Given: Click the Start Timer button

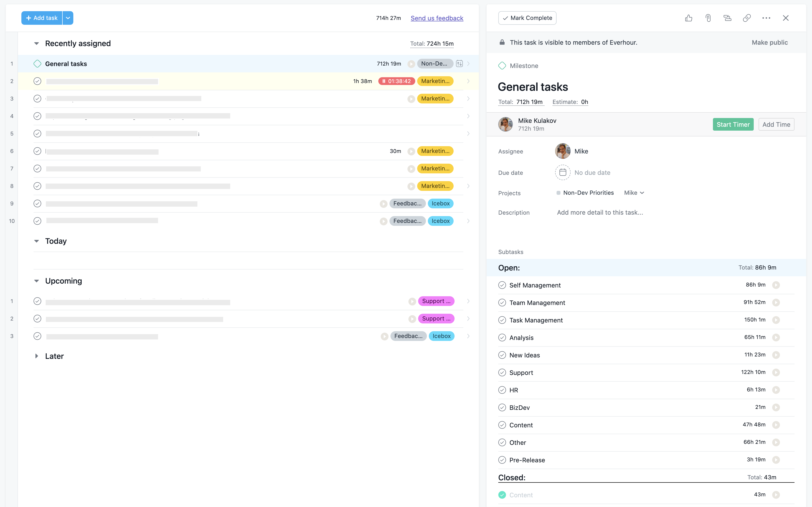Looking at the screenshot, I should pyautogui.click(x=733, y=124).
